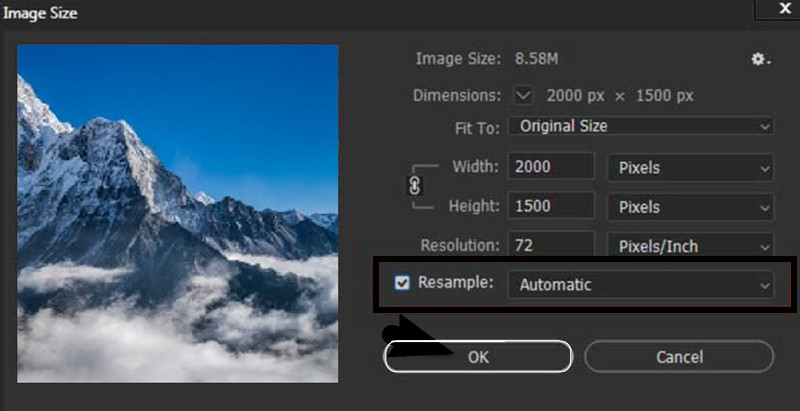Click the mountain preview image
This screenshot has height=411, width=800.
pos(178,213)
